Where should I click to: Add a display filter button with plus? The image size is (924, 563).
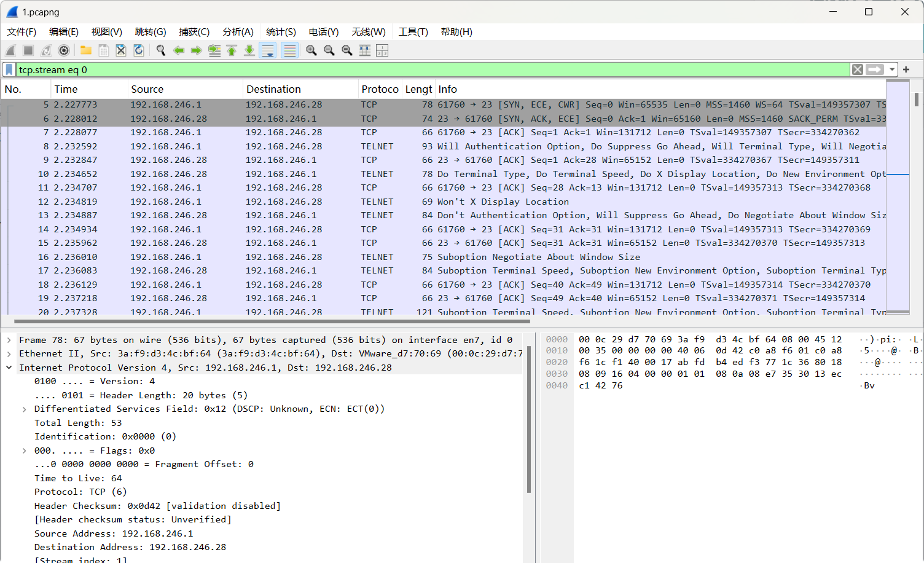tap(906, 69)
